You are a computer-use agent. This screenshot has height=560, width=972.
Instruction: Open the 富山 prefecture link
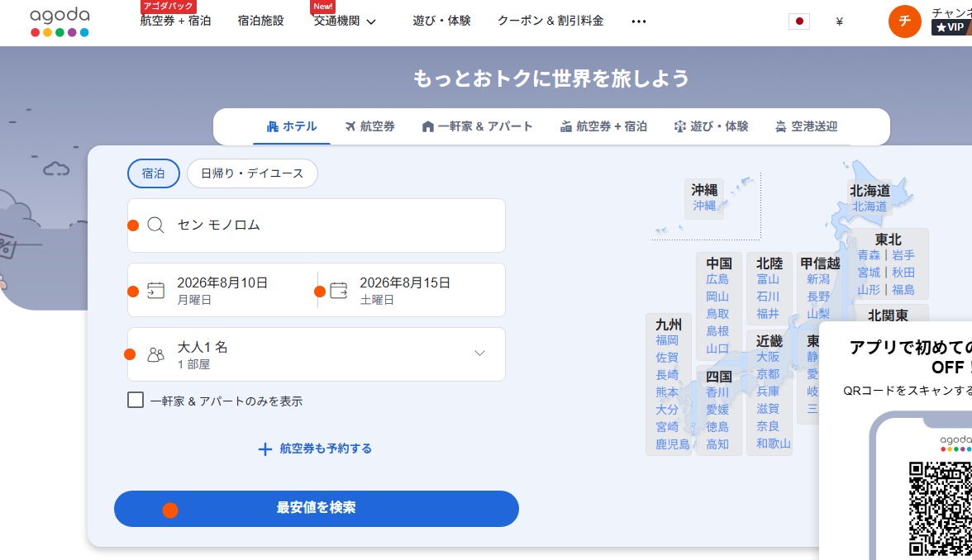pyautogui.click(x=767, y=279)
